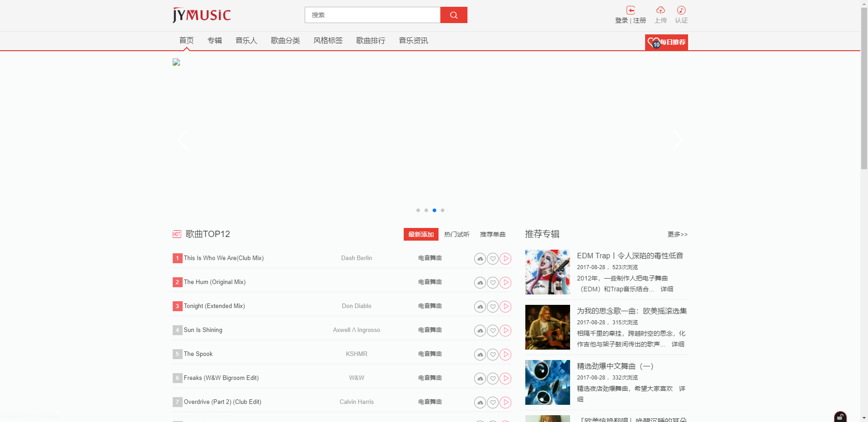Download Freaks (W&W Bigroom Edit)
Screen dimensions: 868x422
click(480, 379)
